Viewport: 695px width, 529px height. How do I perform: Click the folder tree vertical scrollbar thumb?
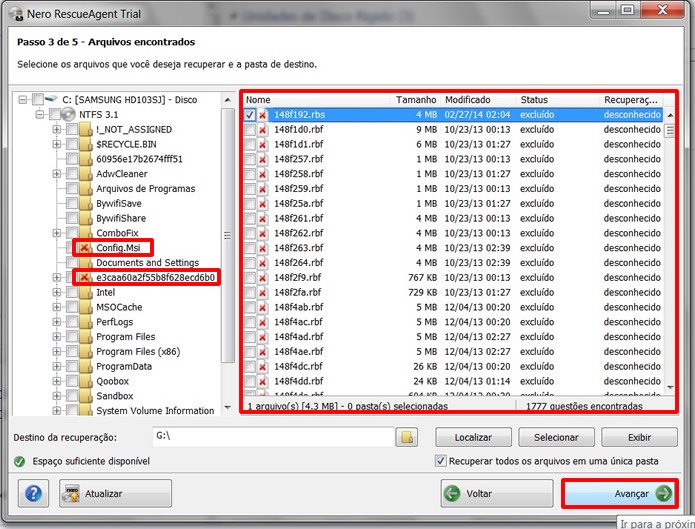tap(228, 235)
